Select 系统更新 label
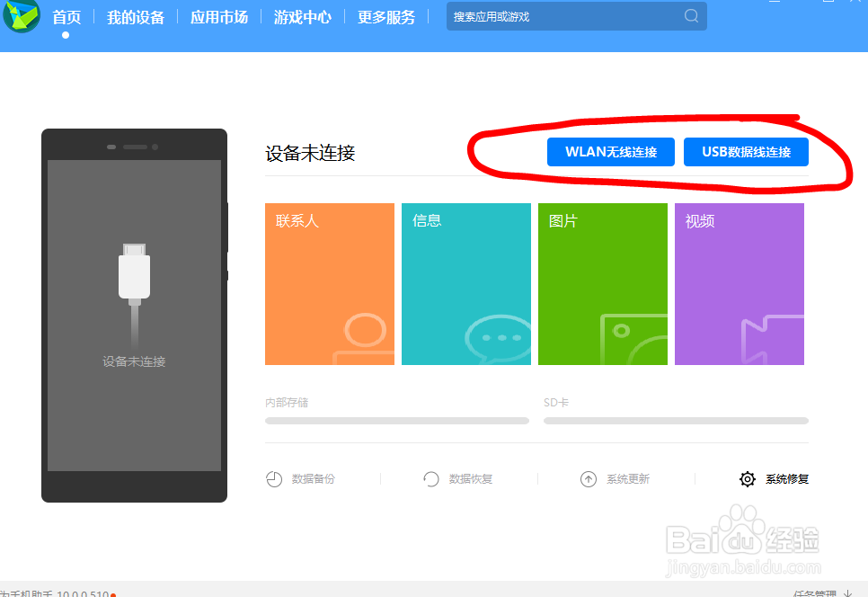The image size is (868, 597). click(x=628, y=479)
